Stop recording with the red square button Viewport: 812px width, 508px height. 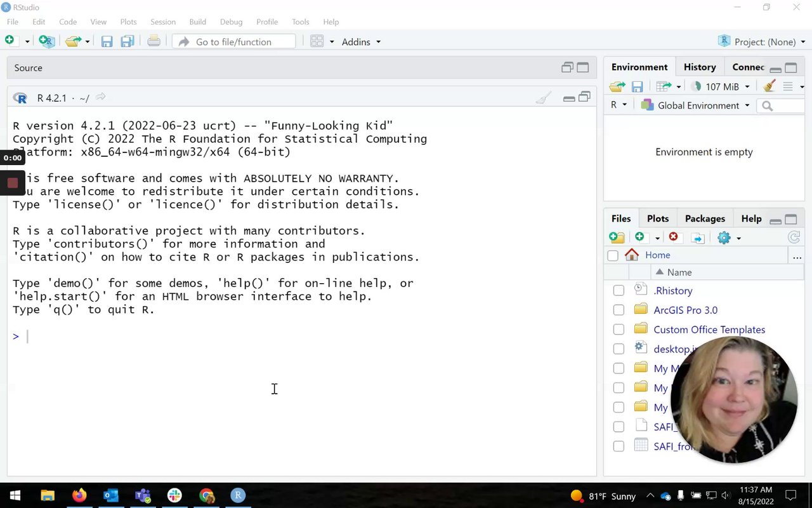coord(12,184)
